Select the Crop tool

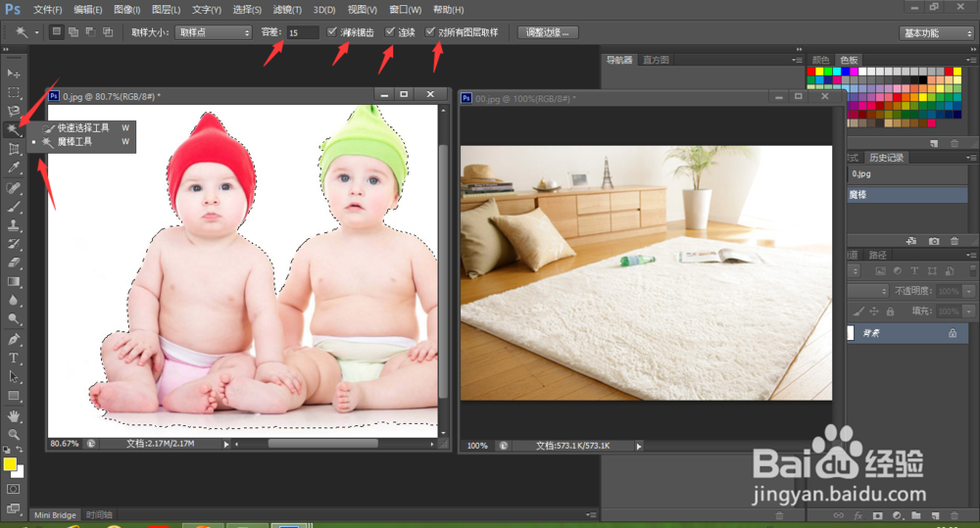click(x=13, y=149)
